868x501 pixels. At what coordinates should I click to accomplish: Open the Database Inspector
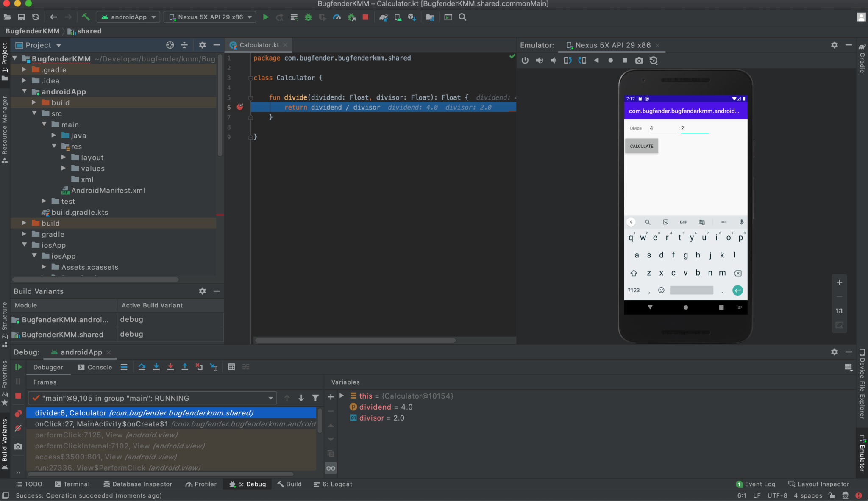click(137, 484)
